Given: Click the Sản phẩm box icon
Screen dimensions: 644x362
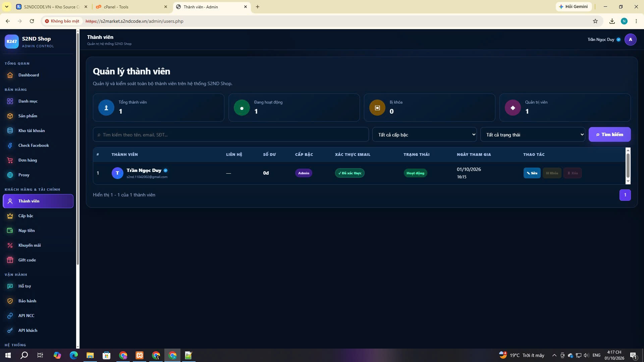Looking at the screenshot, I should (x=10, y=116).
